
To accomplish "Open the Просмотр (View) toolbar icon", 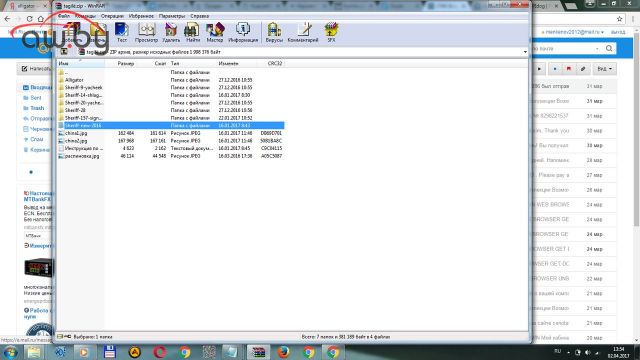I will [146, 33].
